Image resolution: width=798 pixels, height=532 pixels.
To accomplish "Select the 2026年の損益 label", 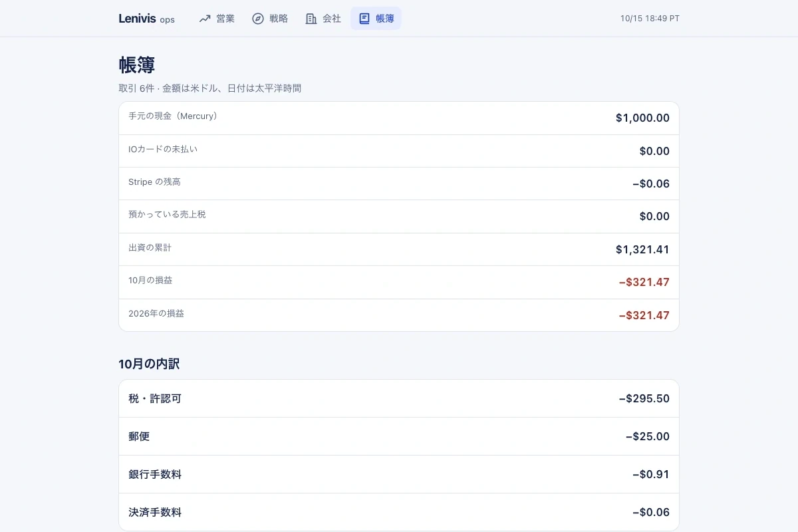I will (x=156, y=313).
